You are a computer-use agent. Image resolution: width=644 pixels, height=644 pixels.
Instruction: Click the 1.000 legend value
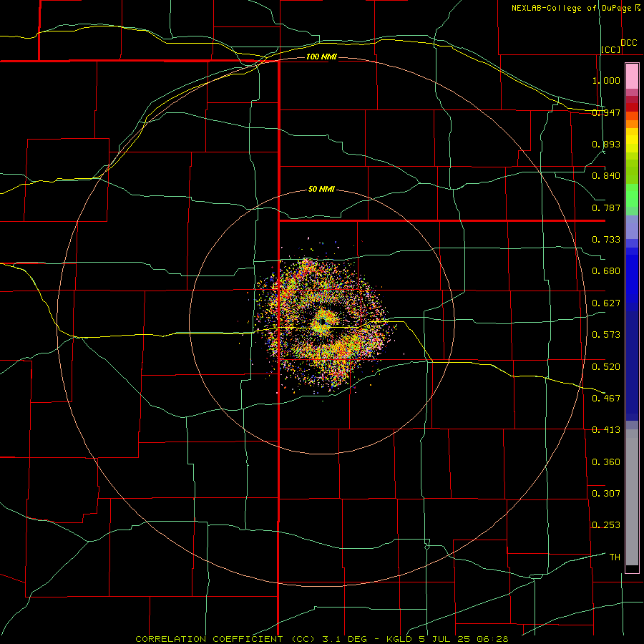click(606, 80)
